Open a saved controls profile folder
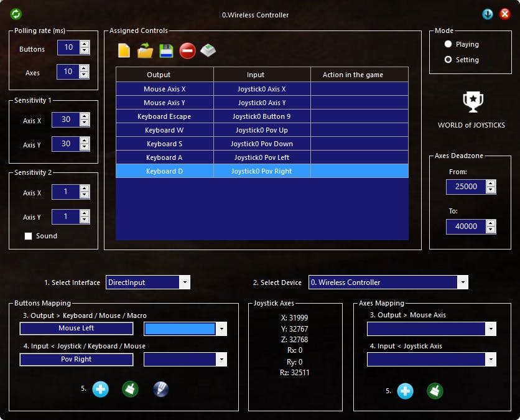 (146, 51)
